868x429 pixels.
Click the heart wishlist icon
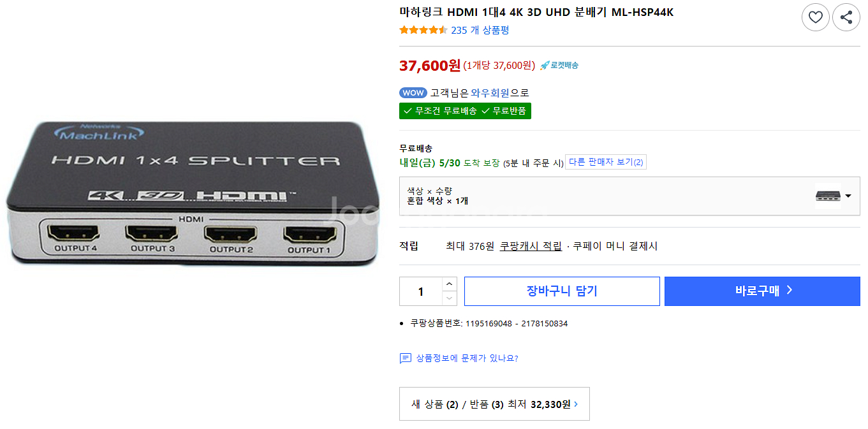(815, 17)
